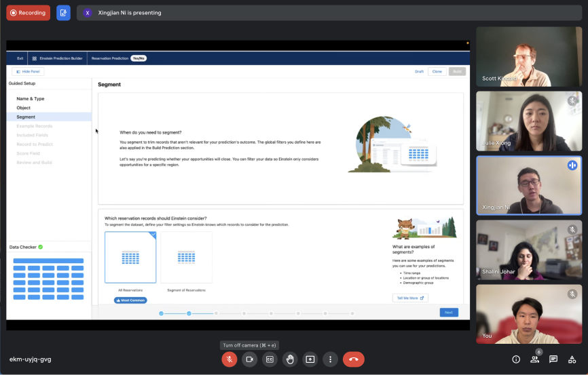Click the Hide Panel button
The width and height of the screenshot is (588, 375).
28,72
